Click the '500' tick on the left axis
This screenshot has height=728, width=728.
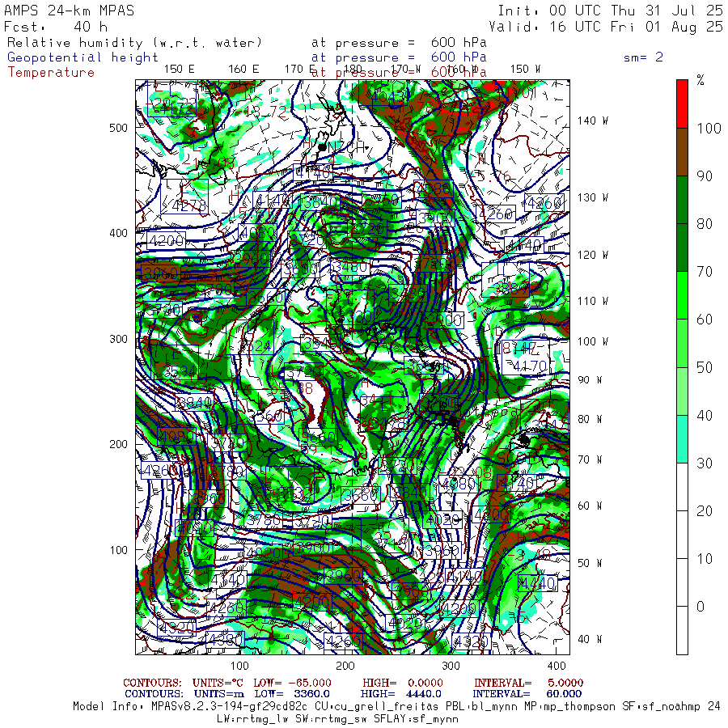click(118, 128)
